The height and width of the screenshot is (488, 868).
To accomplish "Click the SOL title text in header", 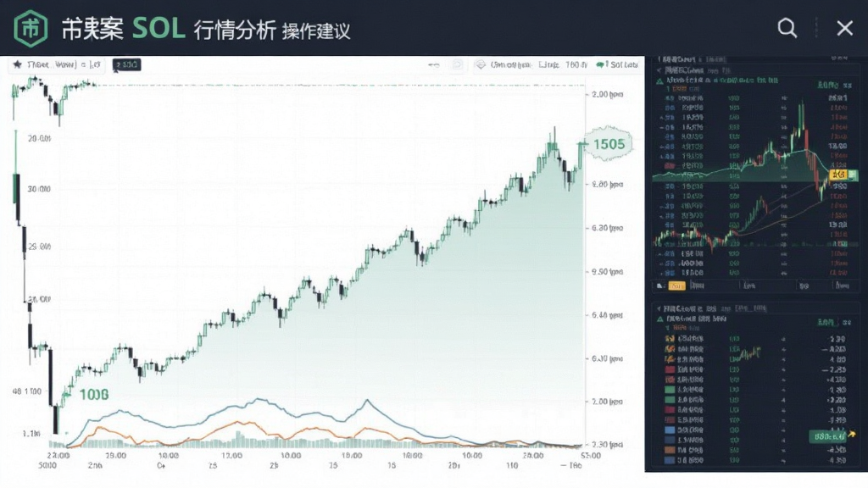I will pos(159,28).
